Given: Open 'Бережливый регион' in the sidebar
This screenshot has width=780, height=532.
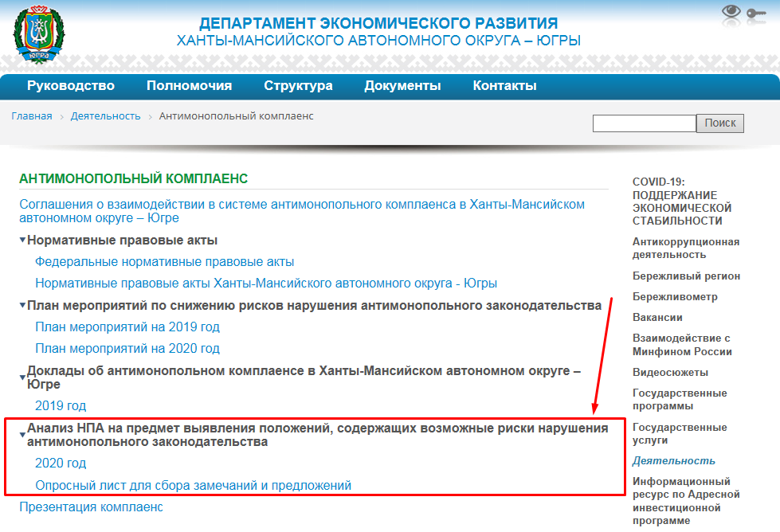Looking at the screenshot, I should tap(686, 276).
